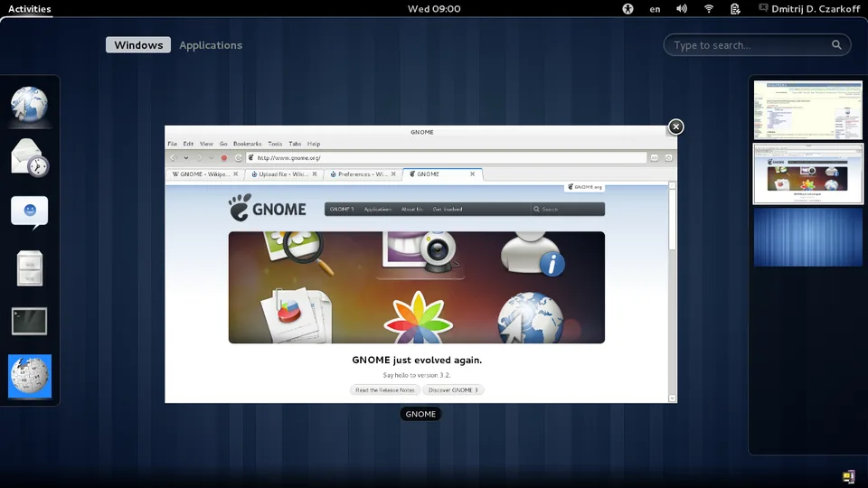Open the file manager cabinet icon
The height and width of the screenshot is (488, 868).
click(x=30, y=267)
